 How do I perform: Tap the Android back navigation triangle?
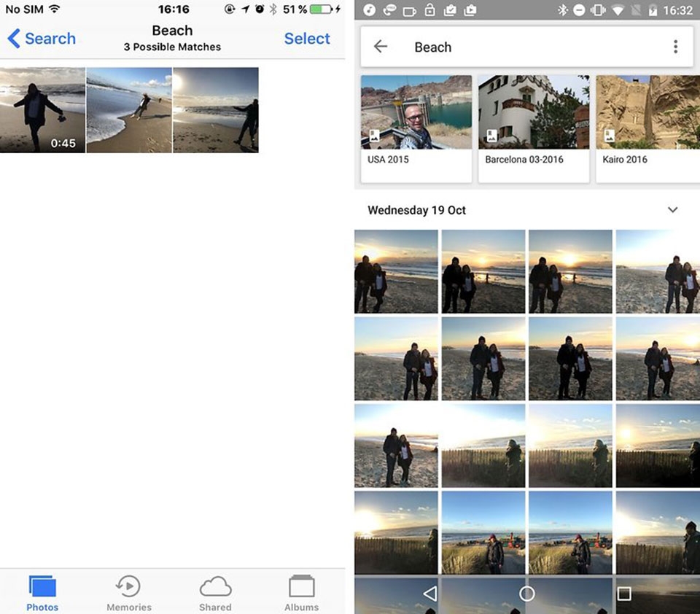click(430, 594)
